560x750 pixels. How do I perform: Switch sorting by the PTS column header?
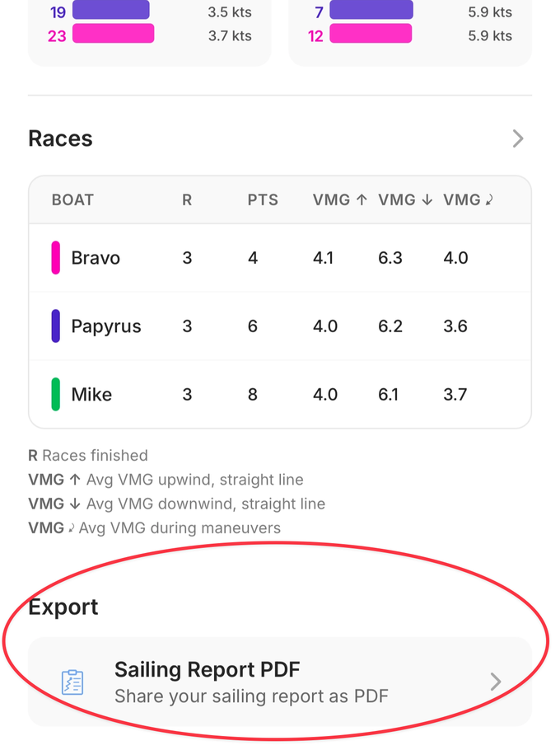263,199
